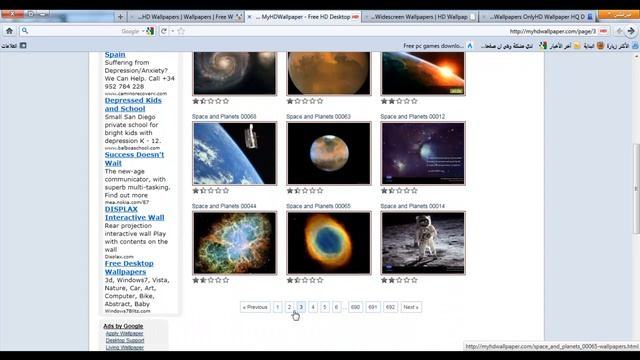
Task: Click the search magnifier icon
Action: point(25,31)
